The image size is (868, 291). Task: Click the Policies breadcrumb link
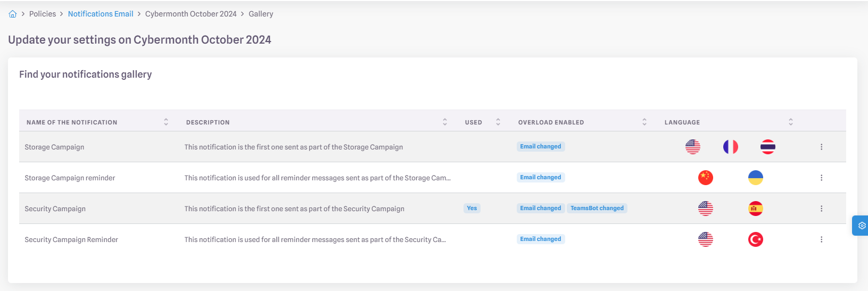pyautogui.click(x=43, y=14)
